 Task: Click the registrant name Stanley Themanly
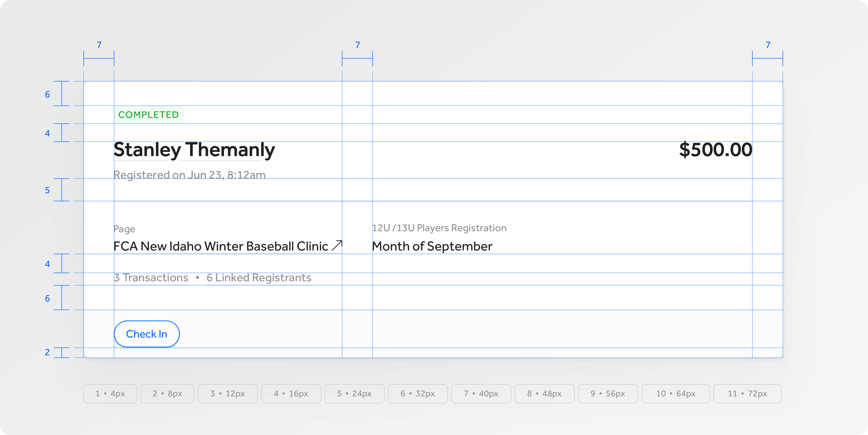[194, 150]
